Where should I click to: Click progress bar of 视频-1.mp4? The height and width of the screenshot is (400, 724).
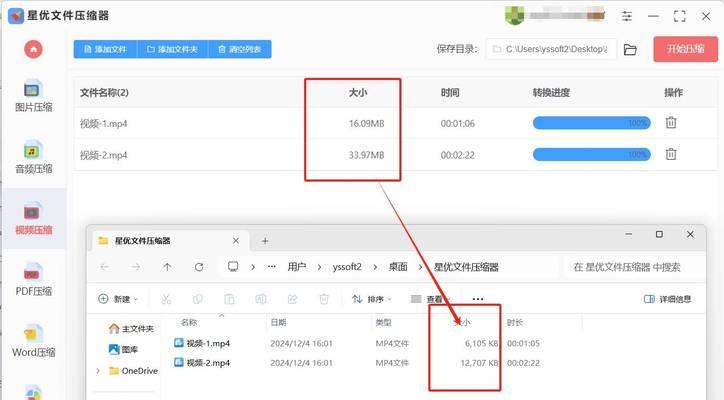tap(591, 123)
